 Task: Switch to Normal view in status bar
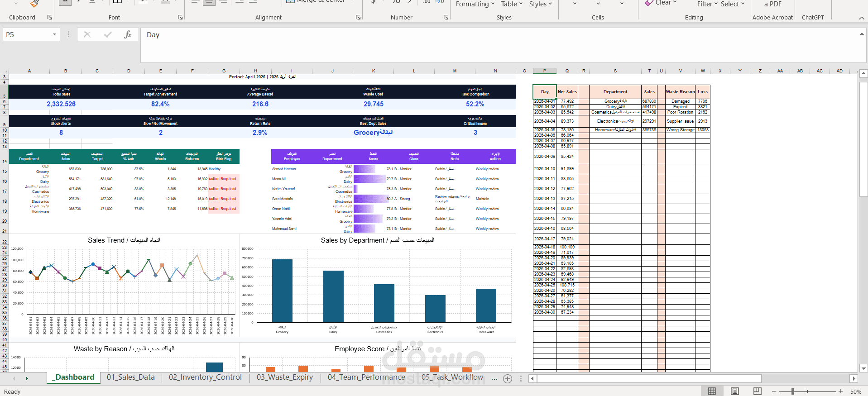712,391
